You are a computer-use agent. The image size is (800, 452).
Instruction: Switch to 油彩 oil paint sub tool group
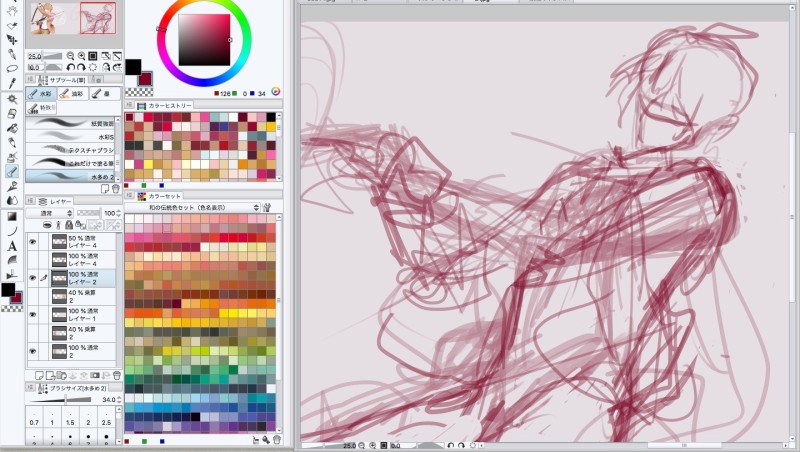[72, 94]
